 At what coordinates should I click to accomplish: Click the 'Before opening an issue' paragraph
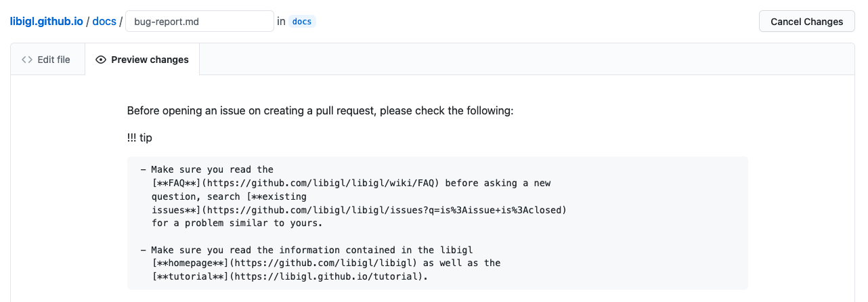(x=320, y=110)
